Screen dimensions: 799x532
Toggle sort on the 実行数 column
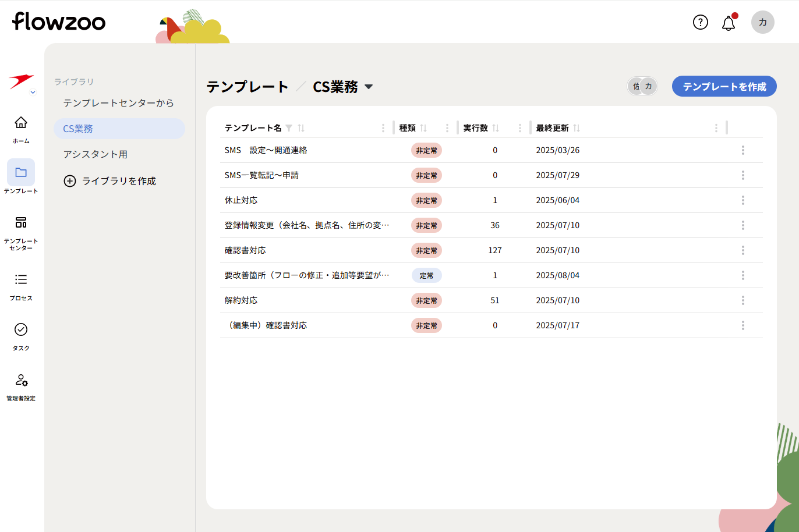496,128
